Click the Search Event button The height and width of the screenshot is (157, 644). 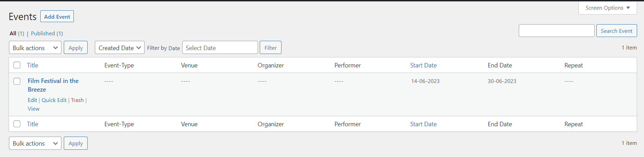[616, 31]
